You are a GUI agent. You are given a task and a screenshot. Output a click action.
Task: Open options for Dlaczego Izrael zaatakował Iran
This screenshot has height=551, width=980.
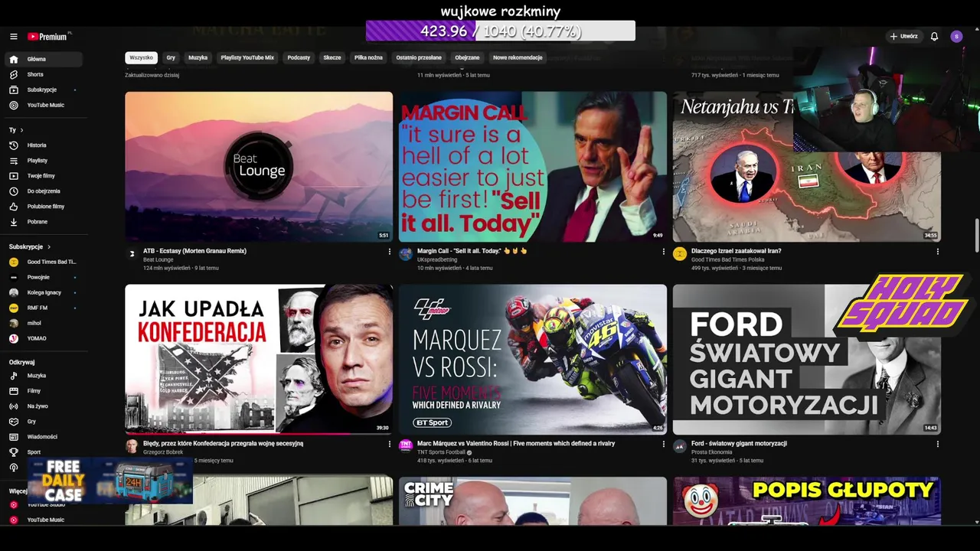click(937, 251)
